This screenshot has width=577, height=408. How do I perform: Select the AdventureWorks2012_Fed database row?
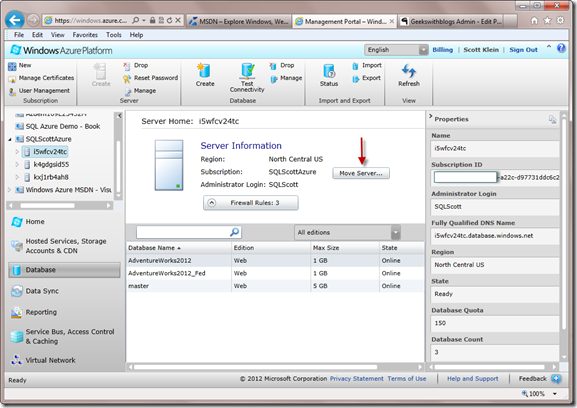pyautogui.click(x=275, y=273)
